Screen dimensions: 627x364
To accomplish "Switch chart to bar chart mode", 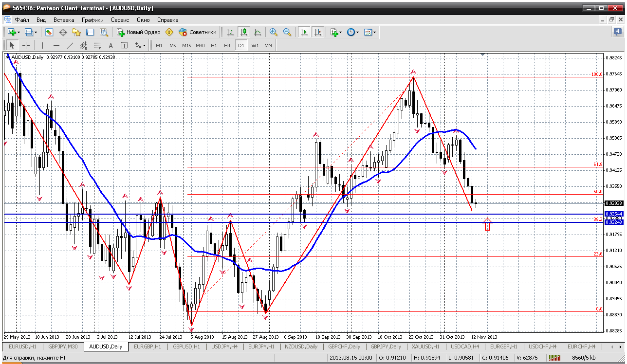I will pyautogui.click(x=230, y=32).
